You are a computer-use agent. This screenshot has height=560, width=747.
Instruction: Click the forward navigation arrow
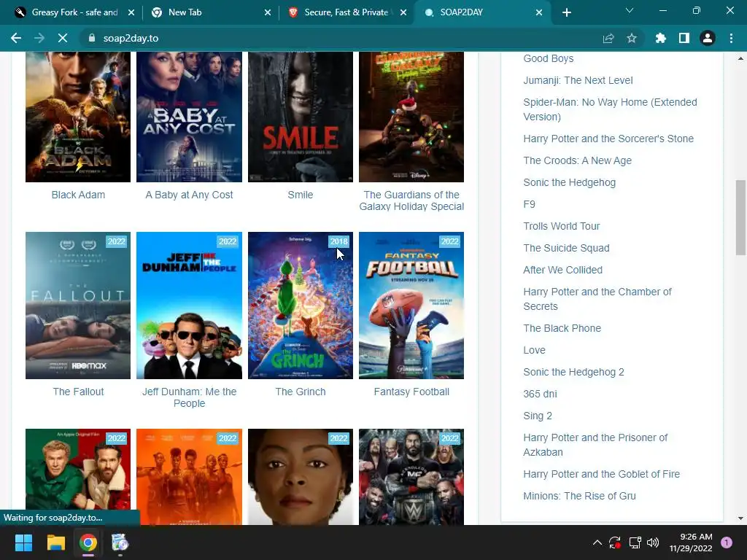pyautogui.click(x=39, y=38)
